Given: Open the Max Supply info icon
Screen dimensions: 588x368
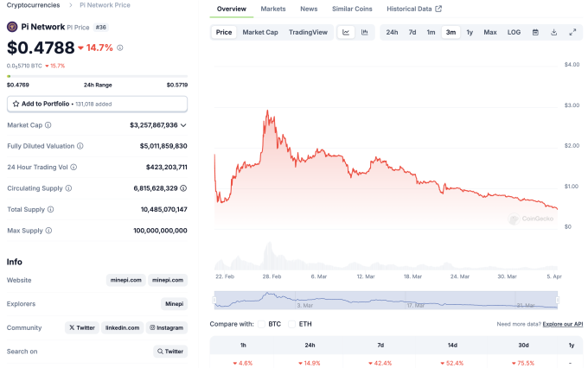Looking at the screenshot, I should click(x=48, y=231).
